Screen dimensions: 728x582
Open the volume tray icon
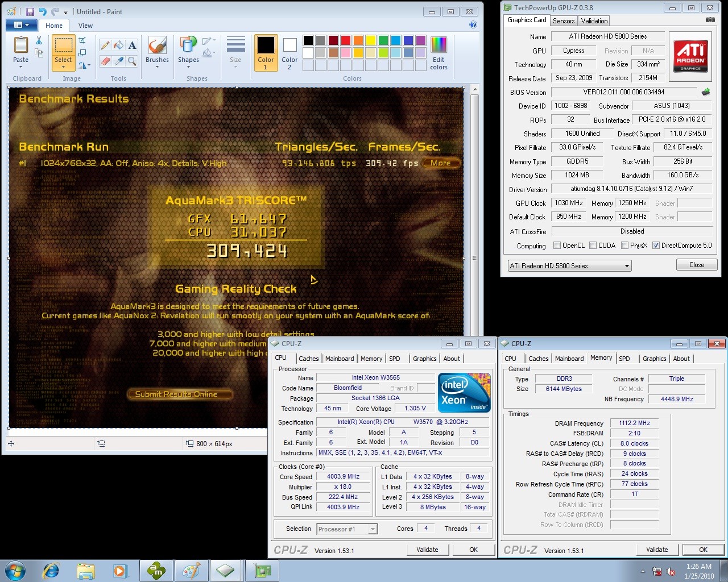[671, 571]
